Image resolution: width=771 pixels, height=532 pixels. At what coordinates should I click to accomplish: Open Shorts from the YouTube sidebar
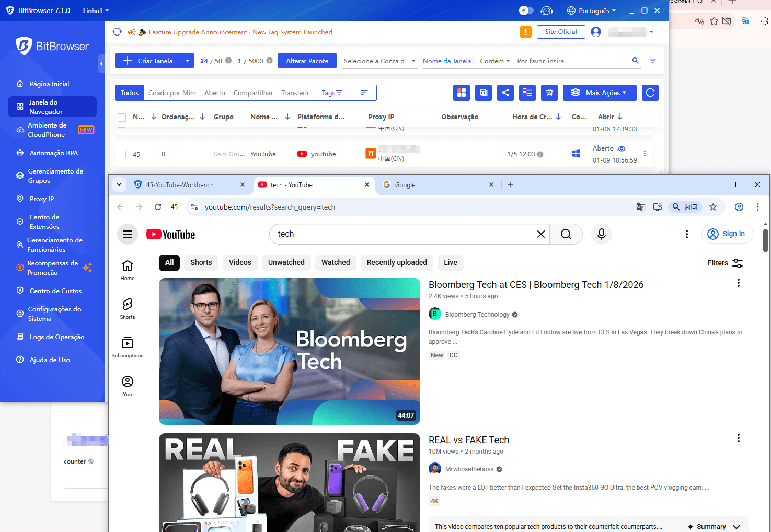coord(127,307)
